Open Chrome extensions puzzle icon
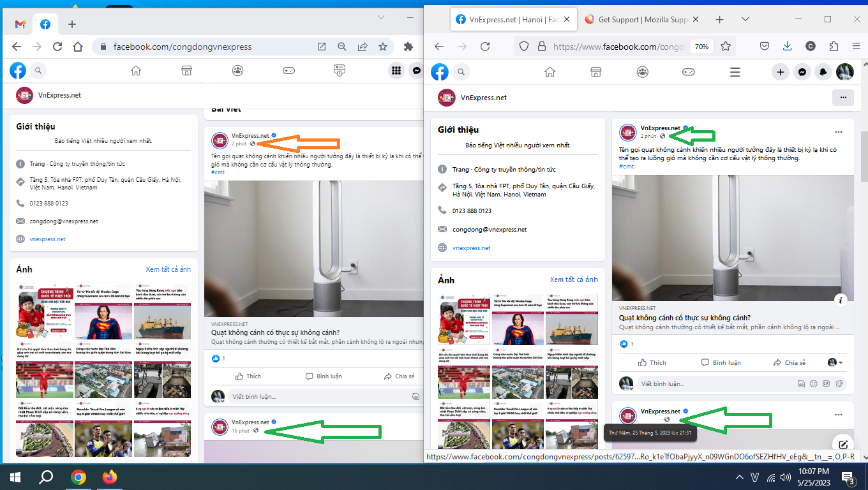Image resolution: width=868 pixels, height=490 pixels. click(x=409, y=47)
